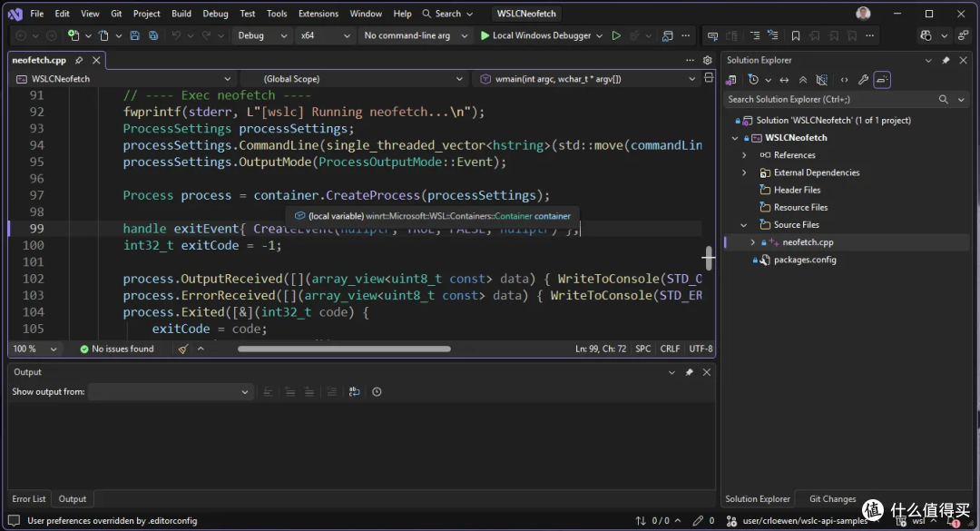Collapse all in Solution Explorer
The image size is (980, 531).
click(803, 80)
